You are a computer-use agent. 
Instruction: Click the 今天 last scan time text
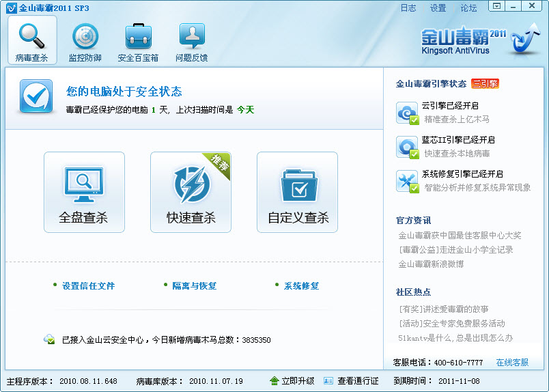pos(245,110)
